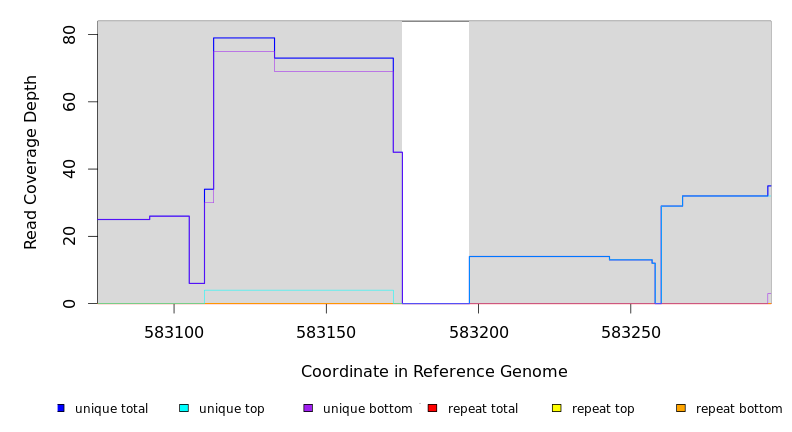Image resolution: width=792 pixels, height=432 pixels.
Task: Click the orange repeat bottom legend swatch
Action: click(681, 408)
